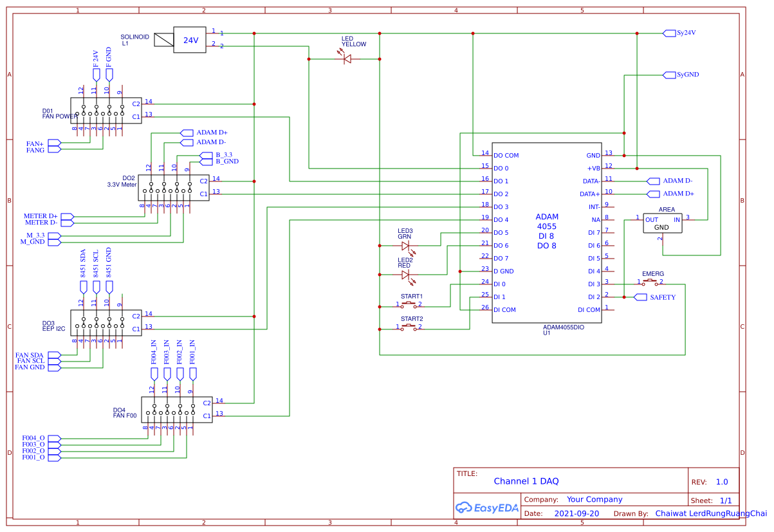Select connector DO3 EEP I2C

click(105, 323)
